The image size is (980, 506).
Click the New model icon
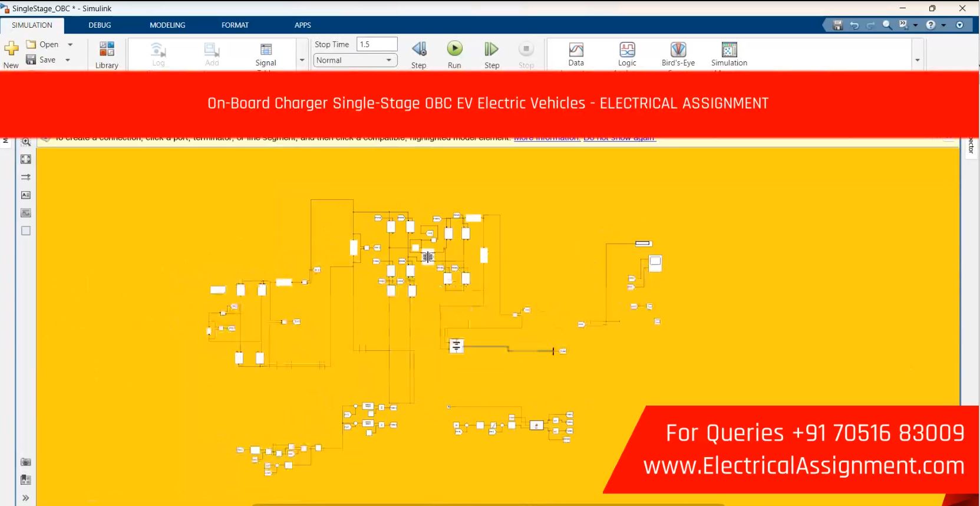point(11,49)
